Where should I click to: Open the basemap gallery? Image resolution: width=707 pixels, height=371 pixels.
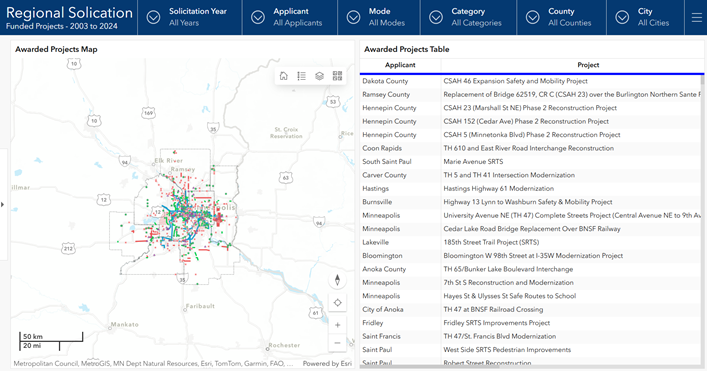(x=337, y=76)
